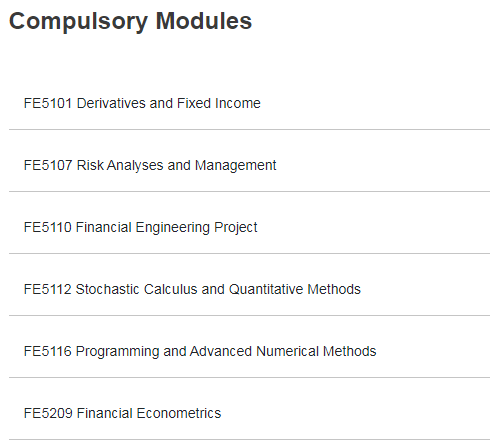
Task: Click "Numerical Methods" in the FE5116 title
Action: [316, 351]
